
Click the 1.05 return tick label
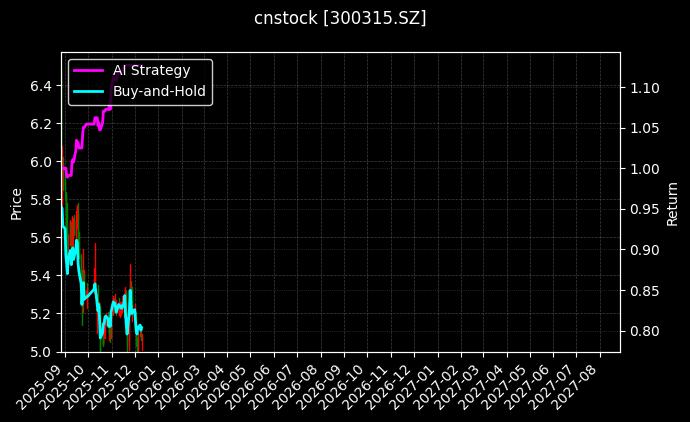[645, 128]
